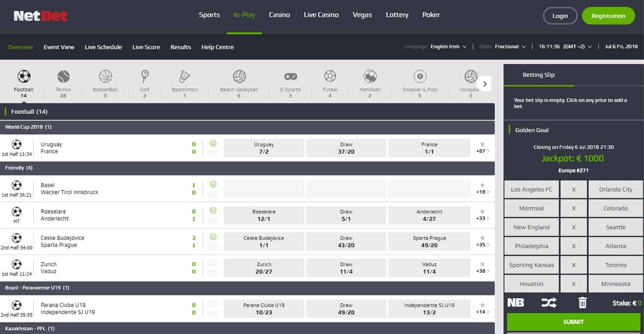This screenshot has height=334, width=644.
Task: Expand +87 more markets for Uruguay France
Action: click(x=483, y=151)
